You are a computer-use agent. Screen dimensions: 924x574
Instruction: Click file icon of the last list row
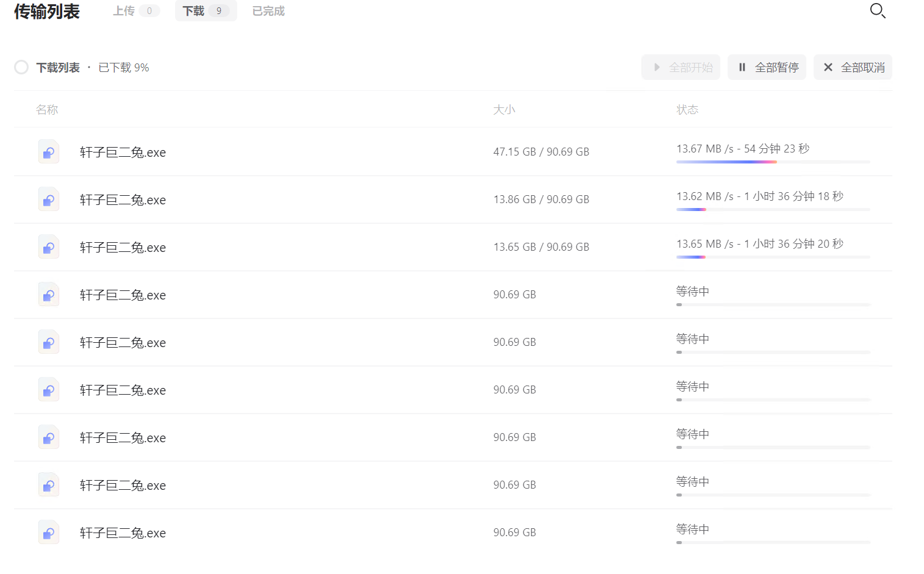[x=49, y=533]
